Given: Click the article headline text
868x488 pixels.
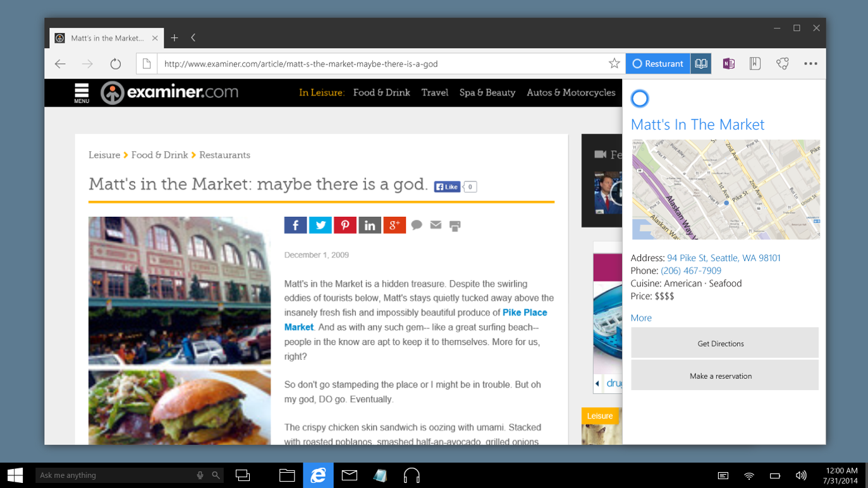Looking at the screenshot, I should point(259,184).
